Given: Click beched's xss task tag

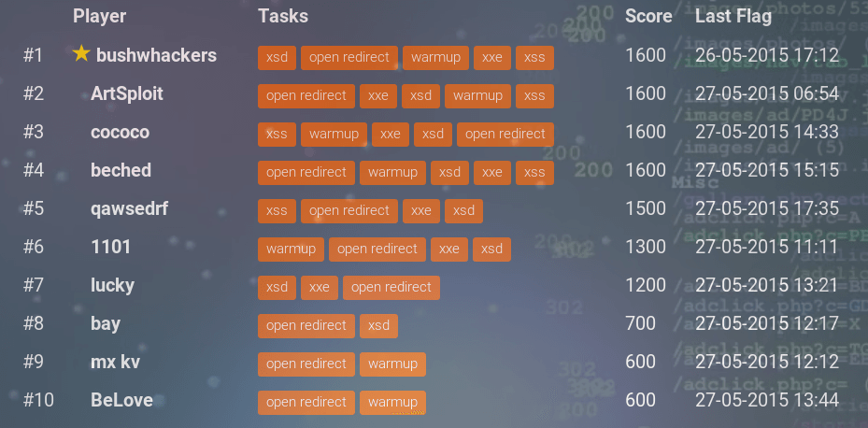Looking at the screenshot, I should [534, 172].
